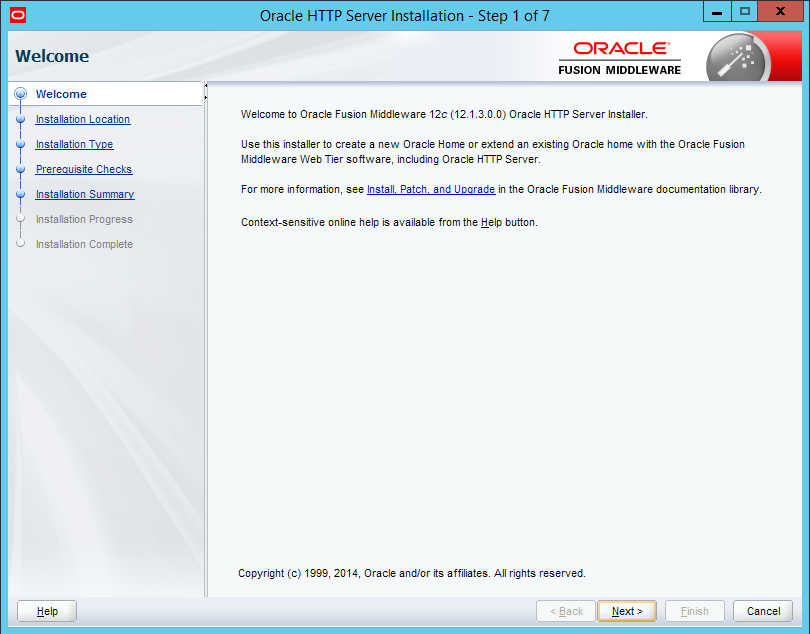Click the Oracle Fusion Middleware logo
Image resolution: width=810 pixels, height=634 pixels.
[x=620, y=57]
